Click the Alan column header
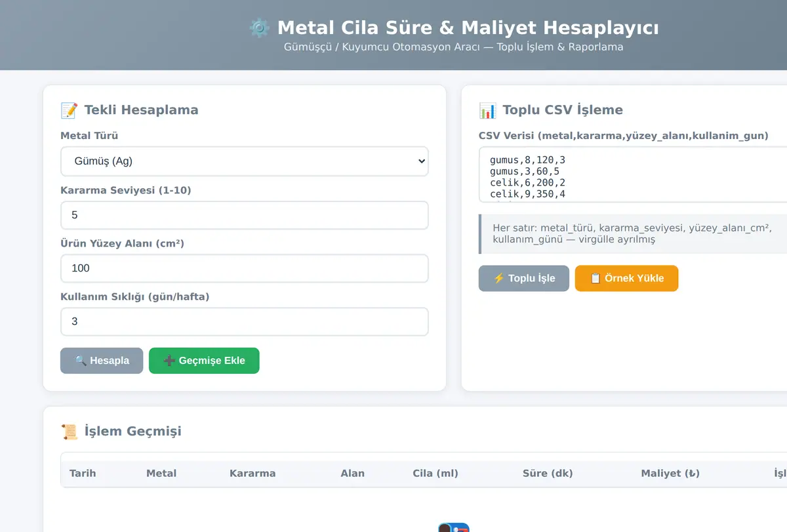This screenshot has width=787, height=532. coord(352,473)
